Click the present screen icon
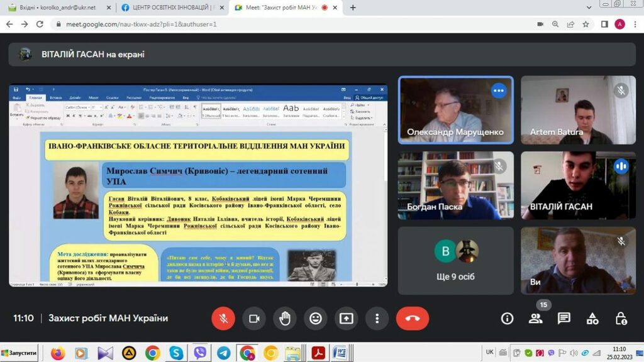 point(347,318)
